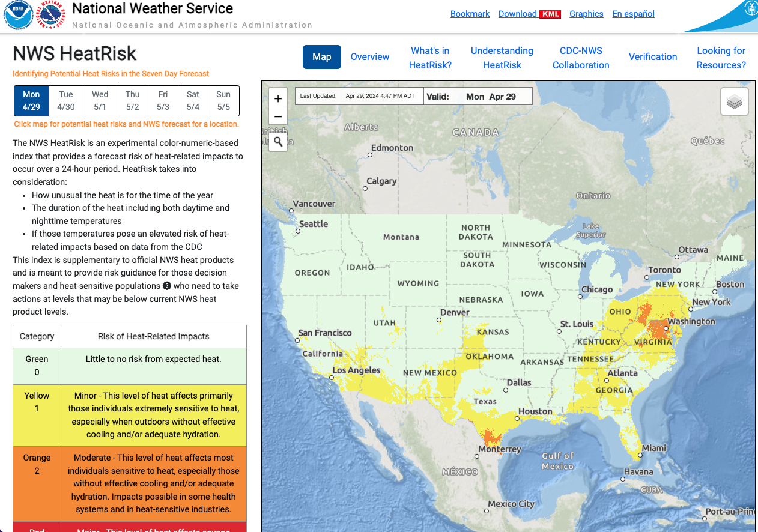Select the Fri 5/3 forecast day
Image resolution: width=758 pixels, height=532 pixels.
coord(163,101)
